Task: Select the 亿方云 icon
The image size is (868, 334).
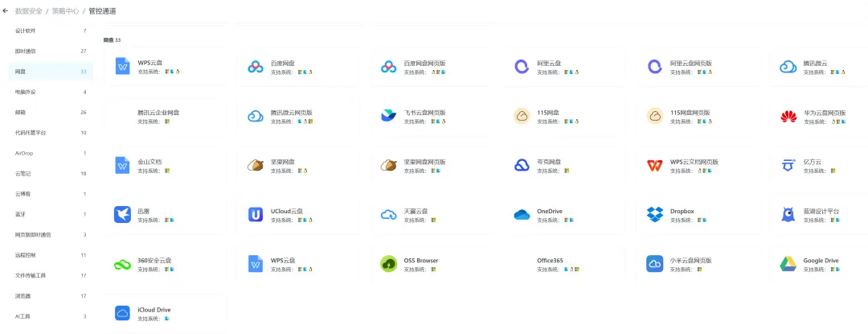Action: click(788, 165)
